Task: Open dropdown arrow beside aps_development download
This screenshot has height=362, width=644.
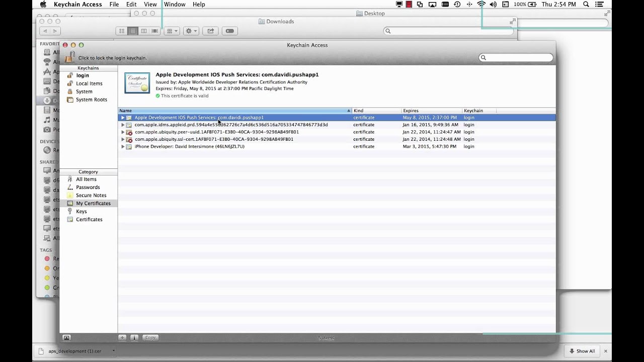Action: pyautogui.click(x=113, y=351)
